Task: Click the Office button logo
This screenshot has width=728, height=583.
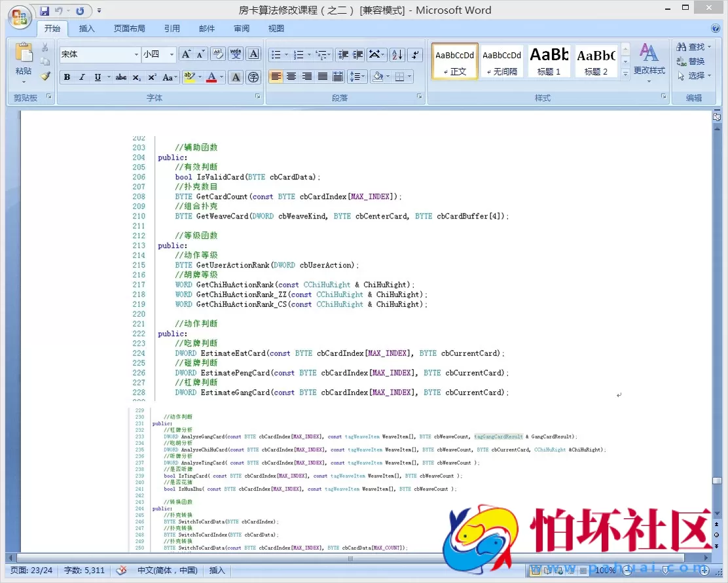Action: (19, 16)
